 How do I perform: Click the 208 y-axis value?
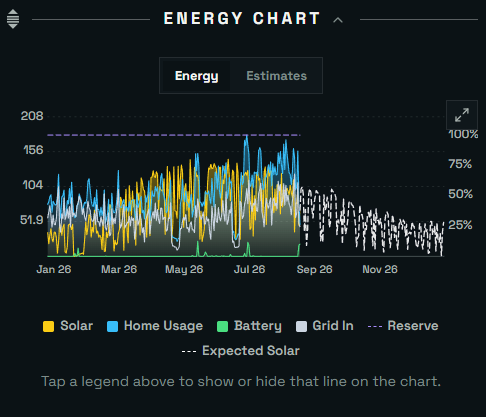(x=32, y=116)
